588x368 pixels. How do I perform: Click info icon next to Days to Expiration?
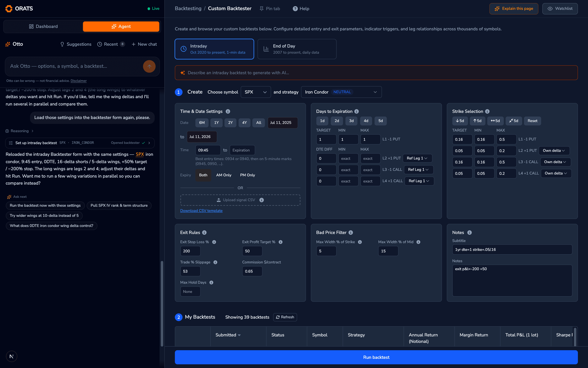(x=356, y=111)
